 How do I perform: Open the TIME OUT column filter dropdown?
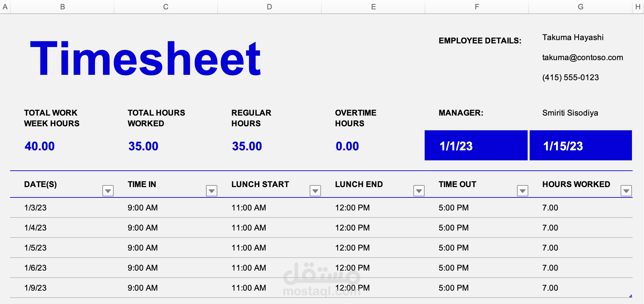(x=523, y=191)
